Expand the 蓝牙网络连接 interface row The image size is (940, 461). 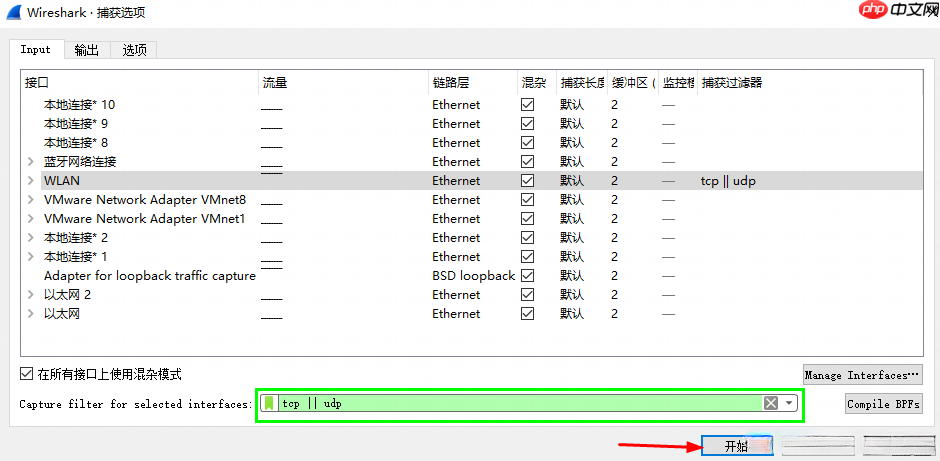[x=31, y=162]
